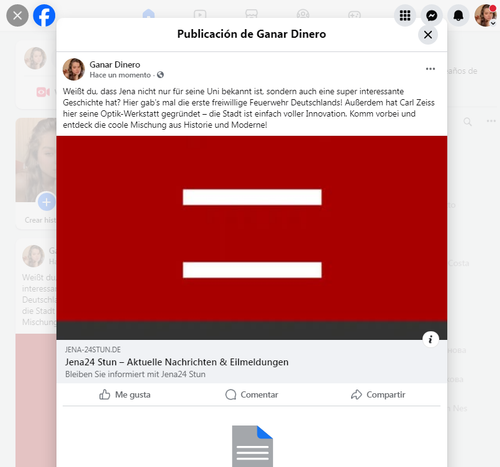Click the background contacts three-dots options
The height and width of the screenshot is (467, 500).
(491, 121)
